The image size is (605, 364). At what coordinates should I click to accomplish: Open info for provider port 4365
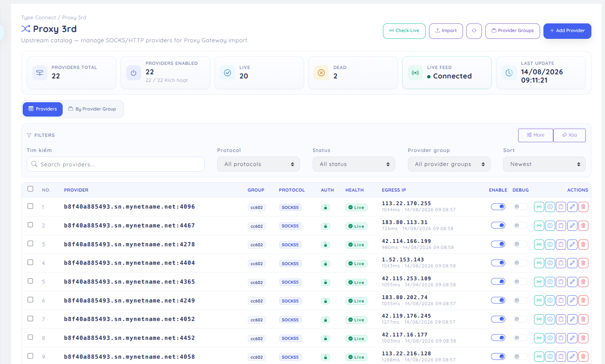(x=550, y=282)
